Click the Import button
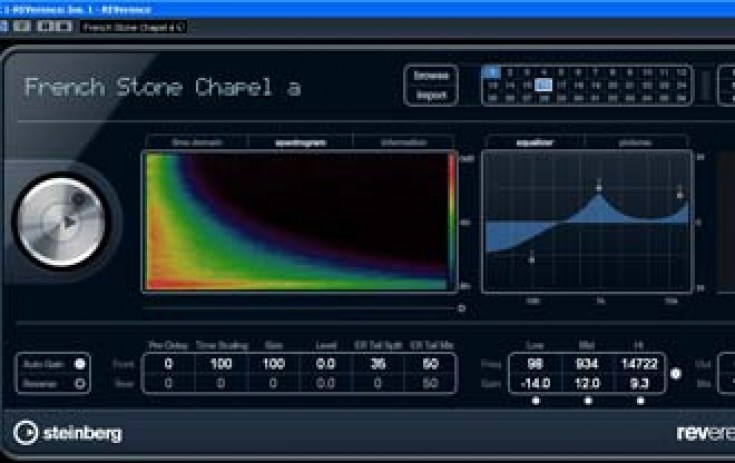 431,95
